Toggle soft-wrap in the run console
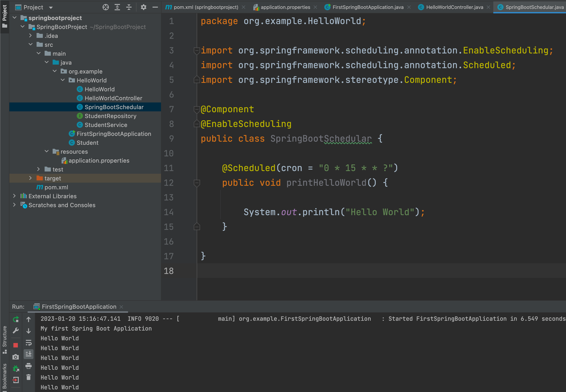The width and height of the screenshot is (566, 392). 29,342
